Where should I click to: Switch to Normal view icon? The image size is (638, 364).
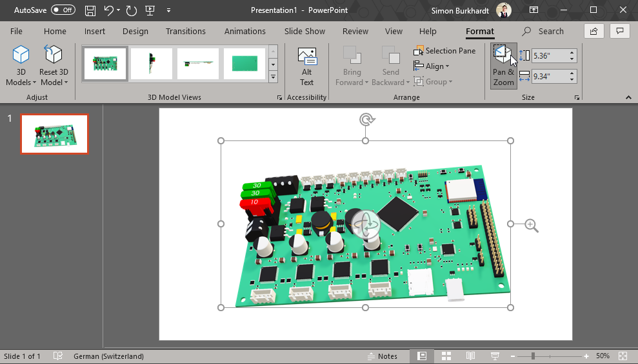422,356
